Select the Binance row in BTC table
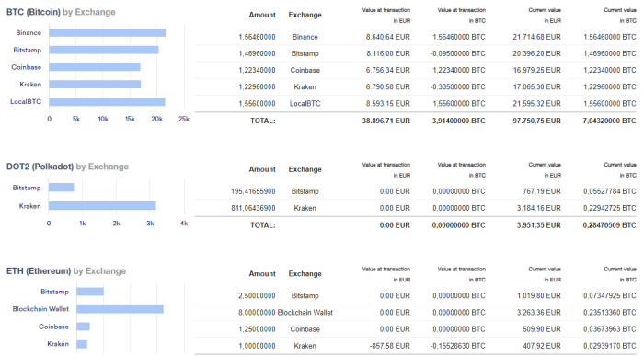Viewport: 644px width, 356px height. point(416,37)
